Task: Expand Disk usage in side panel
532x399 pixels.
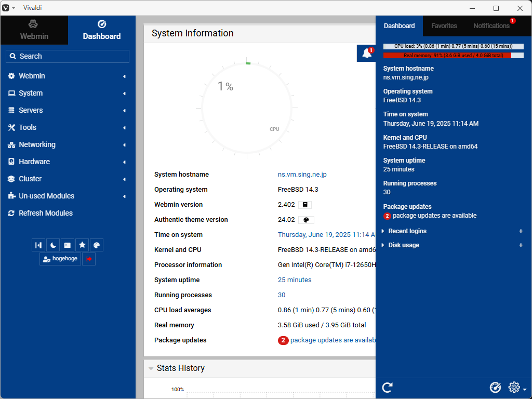Action: (403, 245)
